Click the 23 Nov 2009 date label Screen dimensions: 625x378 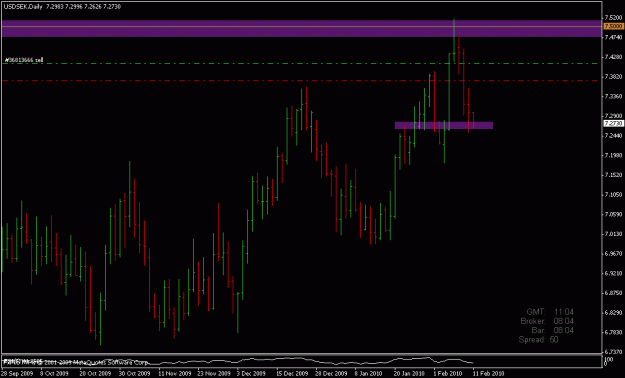[x=213, y=374]
